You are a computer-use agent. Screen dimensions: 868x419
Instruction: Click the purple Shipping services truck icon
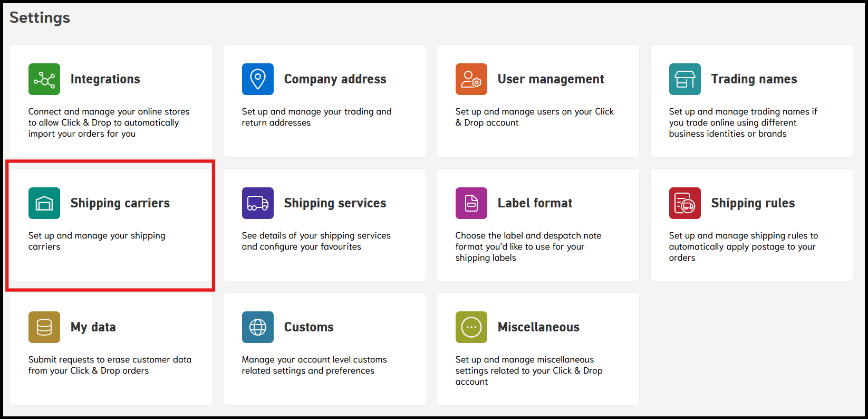click(x=258, y=203)
